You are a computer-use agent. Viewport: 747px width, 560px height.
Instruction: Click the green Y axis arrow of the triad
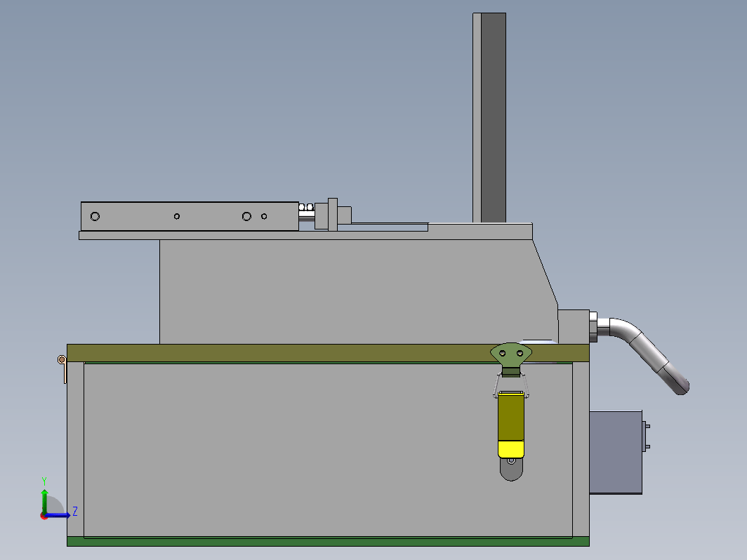coord(44,501)
